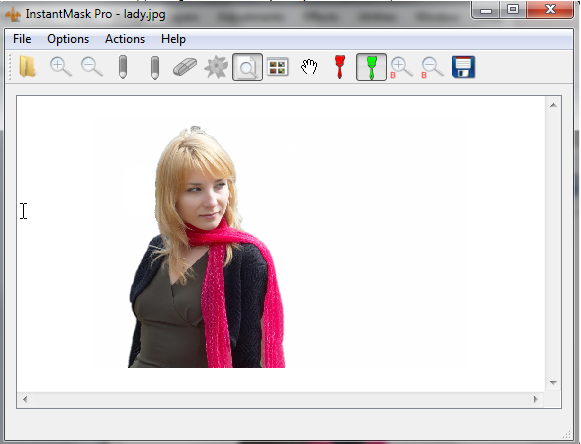
Task: Select the second gray marker tool
Action: (155, 67)
